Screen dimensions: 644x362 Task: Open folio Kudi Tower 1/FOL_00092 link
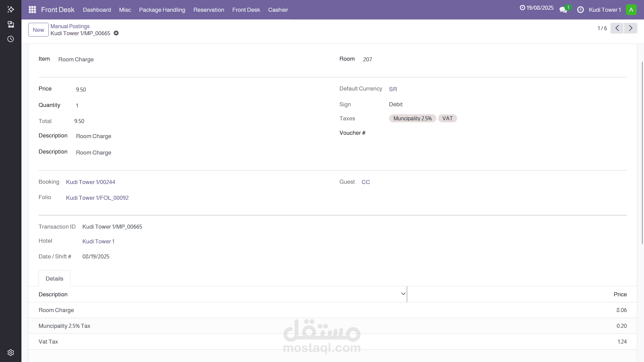pos(97,198)
